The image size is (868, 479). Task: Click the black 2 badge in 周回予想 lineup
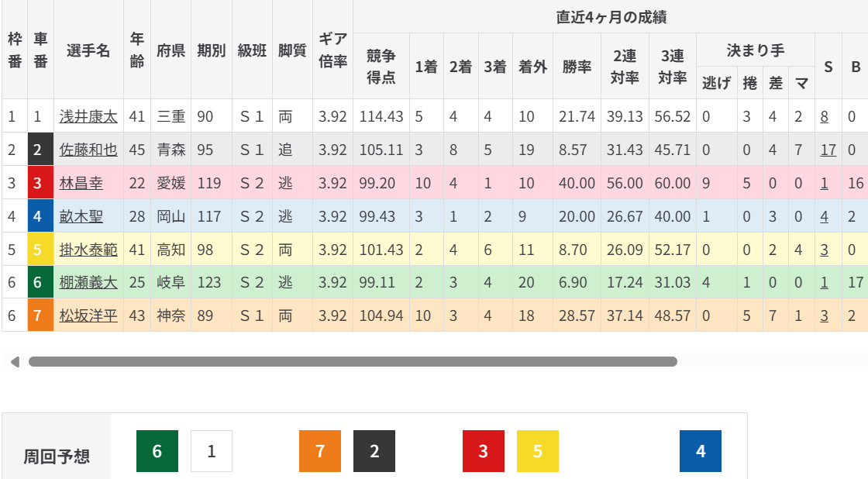click(374, 451)
